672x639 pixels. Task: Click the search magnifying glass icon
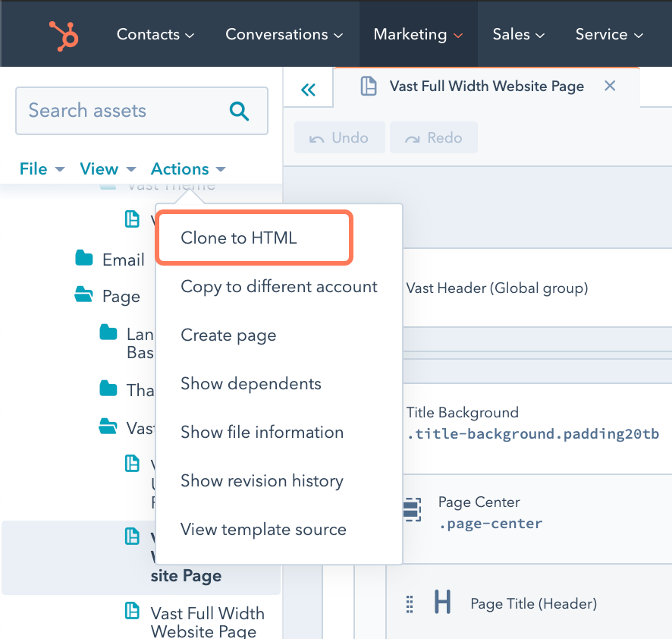click(x=240, y=111)
